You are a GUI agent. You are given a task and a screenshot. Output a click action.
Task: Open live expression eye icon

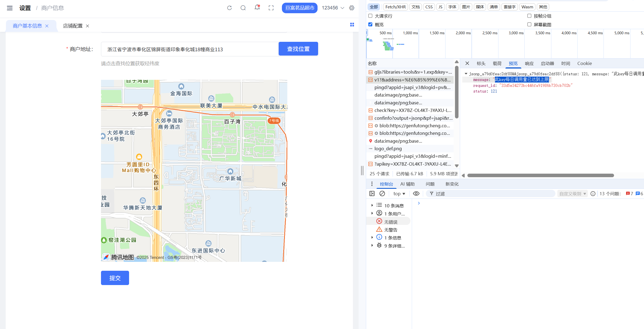tap(416, 194)
